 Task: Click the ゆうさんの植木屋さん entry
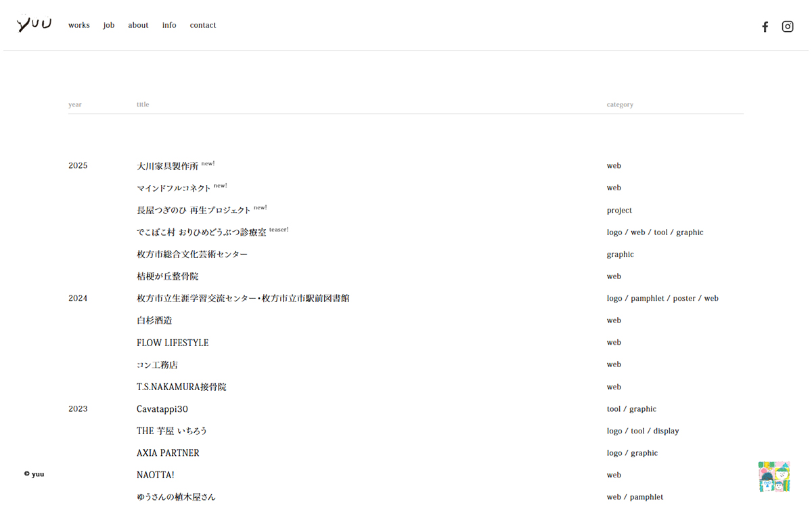tap(176, 497)
